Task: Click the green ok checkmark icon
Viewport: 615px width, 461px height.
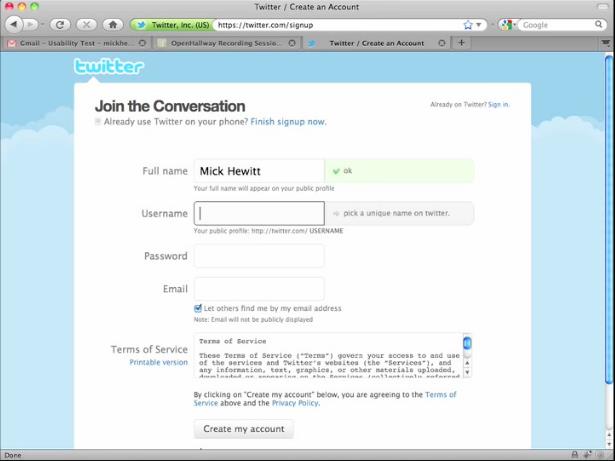Action: click(336, 171)
